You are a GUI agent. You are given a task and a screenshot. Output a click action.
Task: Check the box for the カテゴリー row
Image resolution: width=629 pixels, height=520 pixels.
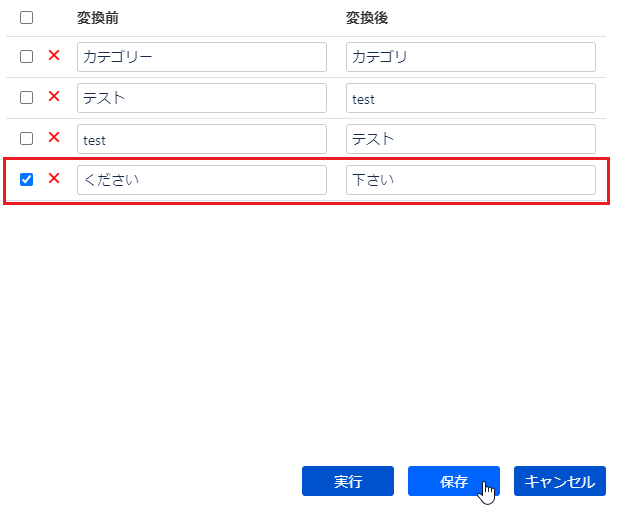27,57
